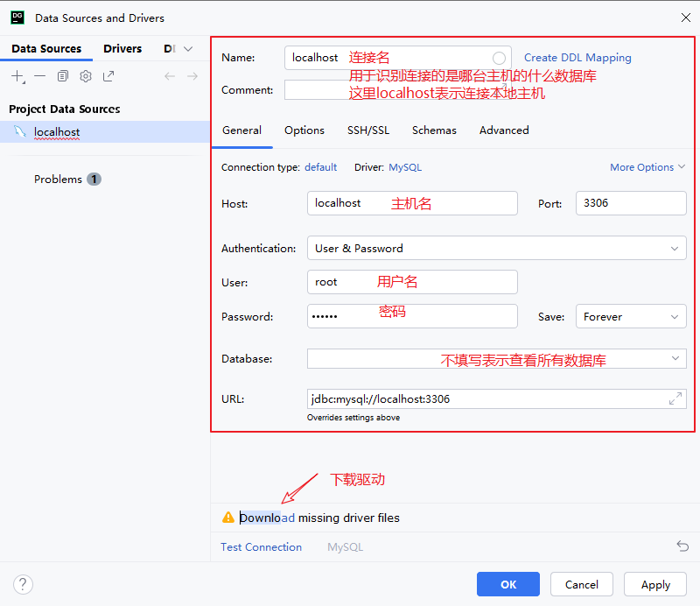This screenshot has height=606, width=700.
Task: Select the localhost data source in the list
Action: [105, 132]
